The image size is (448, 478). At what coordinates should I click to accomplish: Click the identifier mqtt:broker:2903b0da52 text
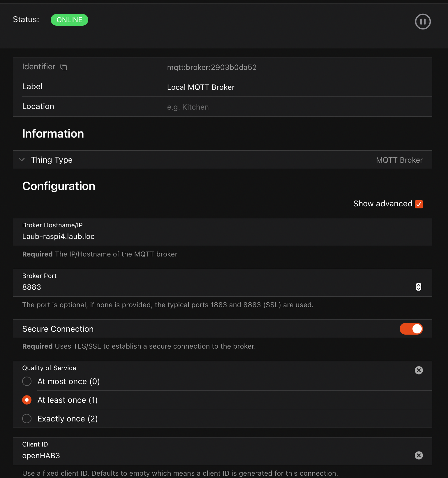pos(212,67)
